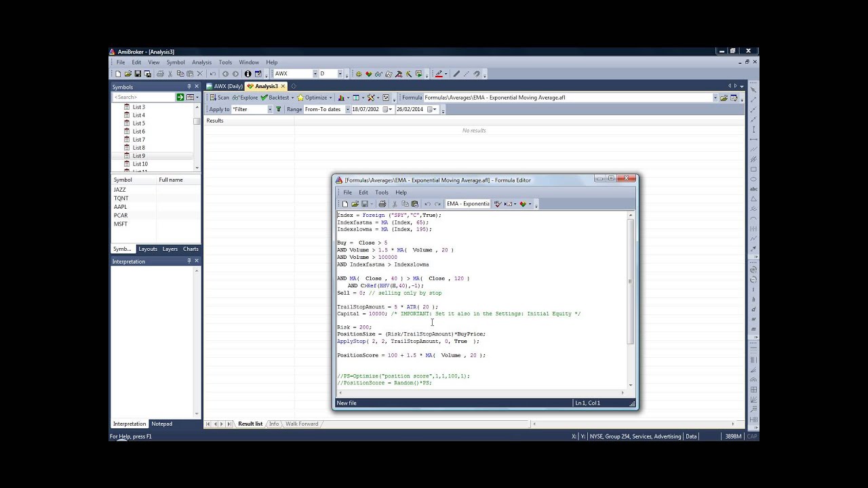Open the Optimize dropdown arrow
The height and width of the screenshot is (488, 868).
pyautogui.click(x=330, y=98)
